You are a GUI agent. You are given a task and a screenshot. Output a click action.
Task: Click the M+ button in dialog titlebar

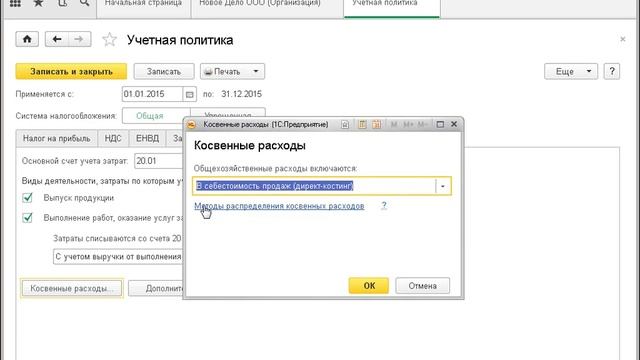pyautogui.click(x=408, y=124)
